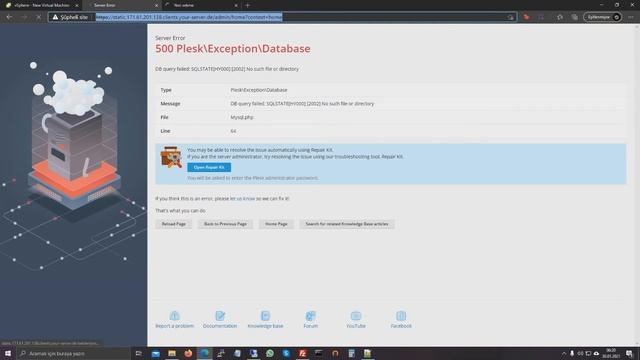
Task: Open the terminal window icon on the taskbar
Action: [x=319, y=353]
